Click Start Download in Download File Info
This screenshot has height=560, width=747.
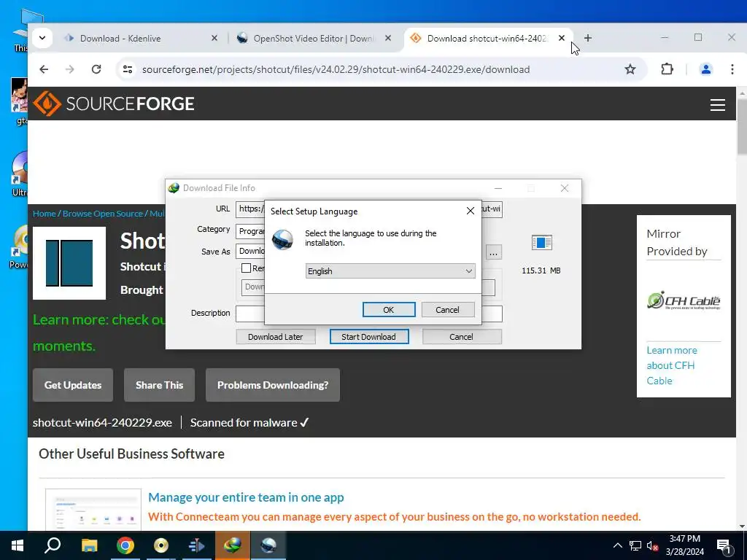click(x=368, y=337)
